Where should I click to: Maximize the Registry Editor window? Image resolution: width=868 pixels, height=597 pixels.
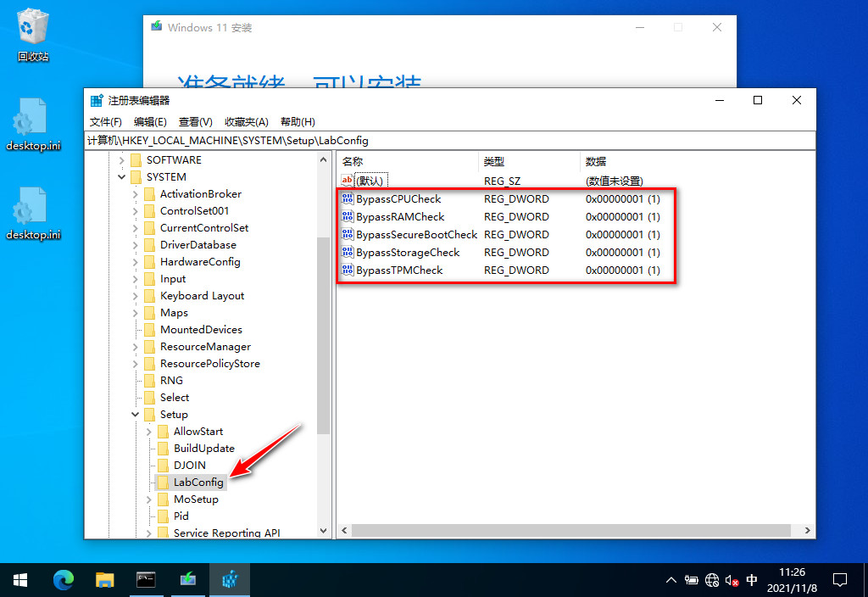(x=758, y=100)
